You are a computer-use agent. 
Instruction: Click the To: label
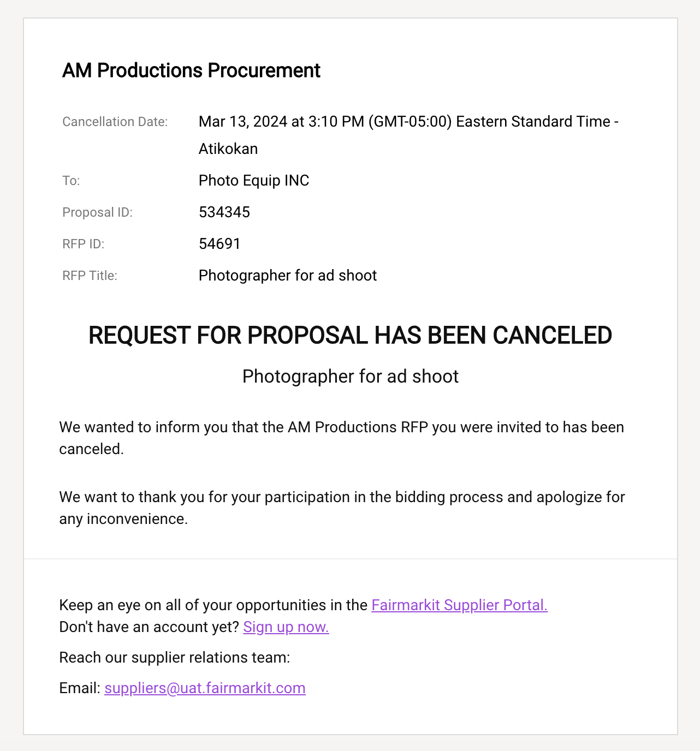point(71,180)
